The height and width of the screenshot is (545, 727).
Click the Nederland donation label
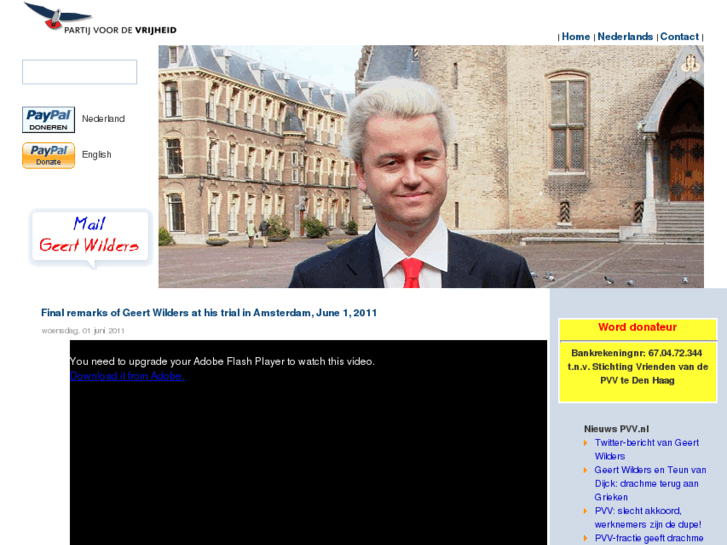pyautogui.click(x=103, y=119)
